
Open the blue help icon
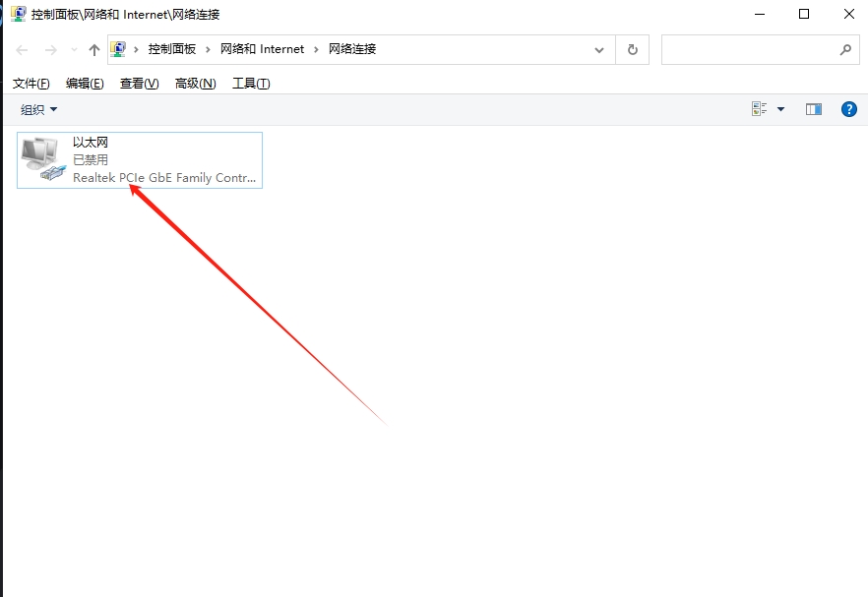(848, 109)
